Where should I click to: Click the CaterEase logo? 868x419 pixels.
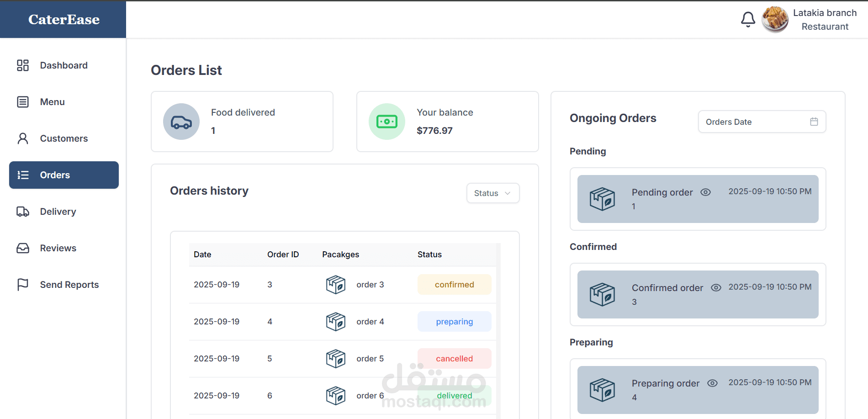64,19
